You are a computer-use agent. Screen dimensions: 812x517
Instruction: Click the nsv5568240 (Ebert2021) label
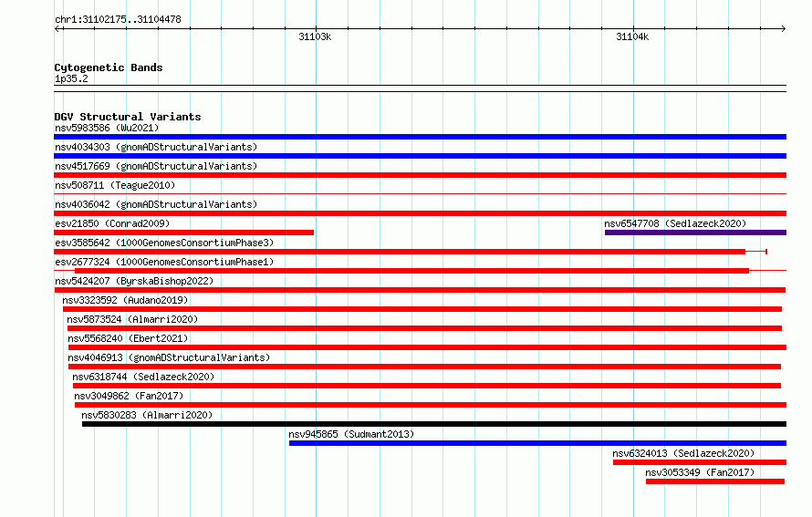(x=128, y=338)
